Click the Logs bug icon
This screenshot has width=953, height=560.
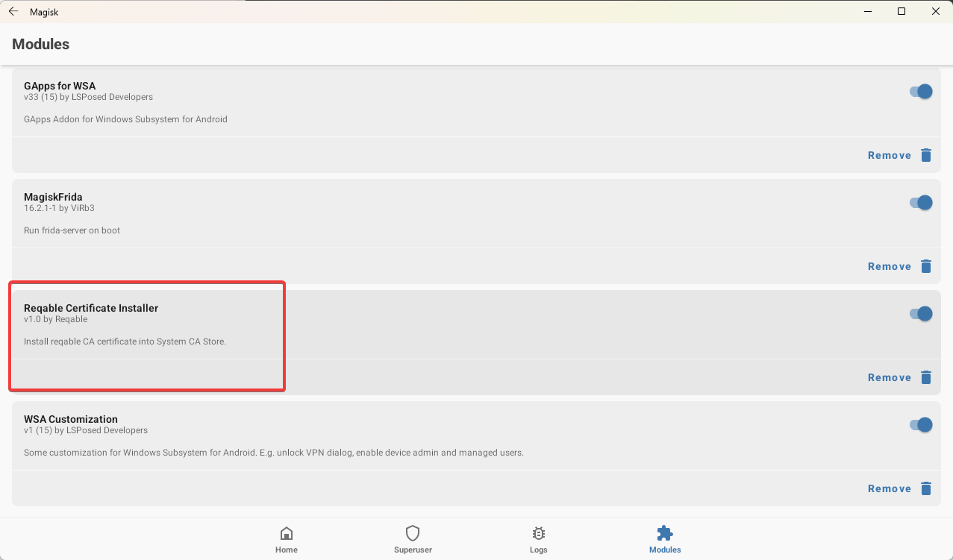539,533
